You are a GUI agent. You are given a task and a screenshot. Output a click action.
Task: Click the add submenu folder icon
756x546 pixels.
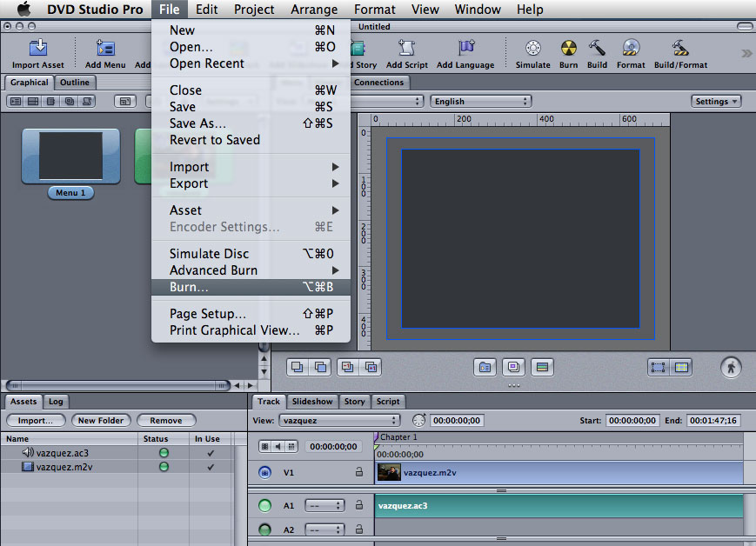pyautogui.click(x=485, y=368)
